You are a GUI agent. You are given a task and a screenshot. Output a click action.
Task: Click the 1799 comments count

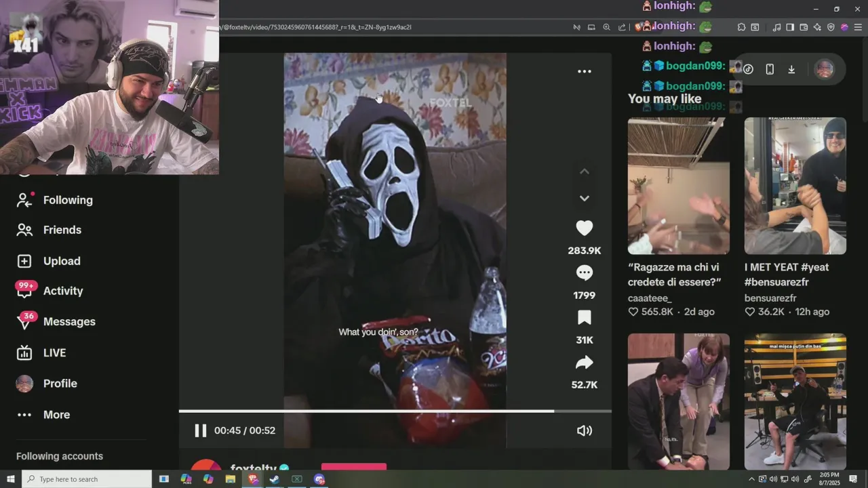(584, 296)
